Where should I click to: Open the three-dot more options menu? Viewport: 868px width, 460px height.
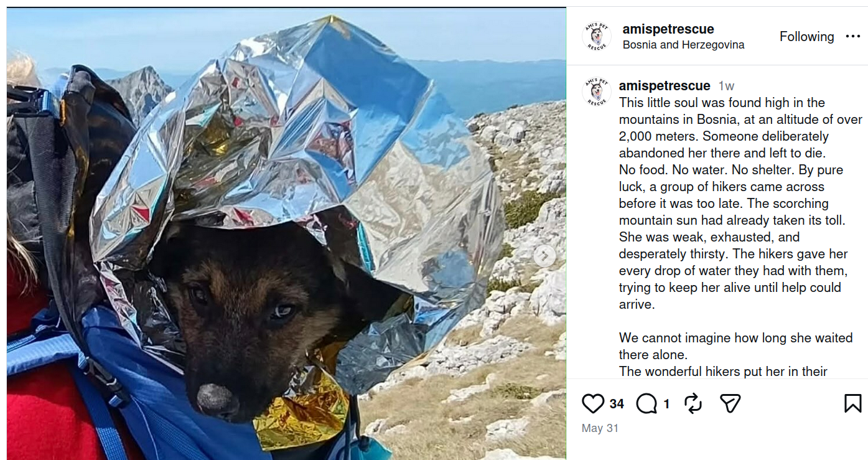(x=853, y=36)
